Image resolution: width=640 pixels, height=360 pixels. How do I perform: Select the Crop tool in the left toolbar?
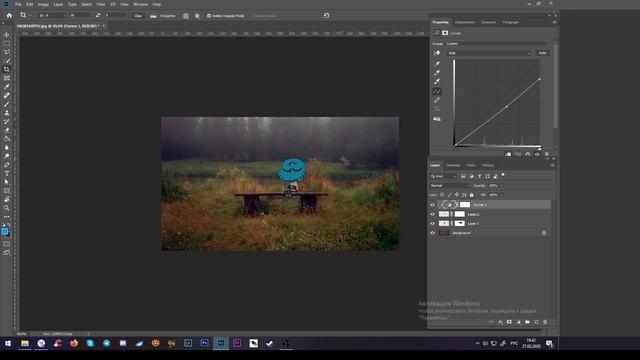tap(7, 69)
